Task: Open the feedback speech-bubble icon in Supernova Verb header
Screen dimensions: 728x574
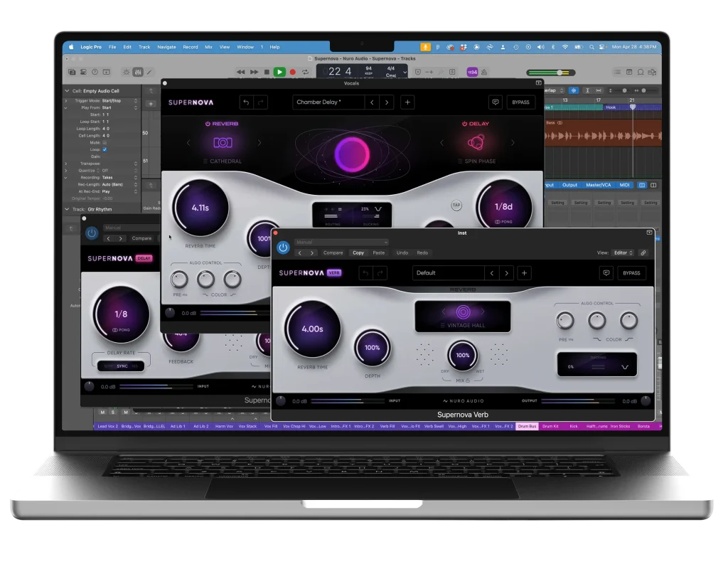Action: tap(606, 272)
